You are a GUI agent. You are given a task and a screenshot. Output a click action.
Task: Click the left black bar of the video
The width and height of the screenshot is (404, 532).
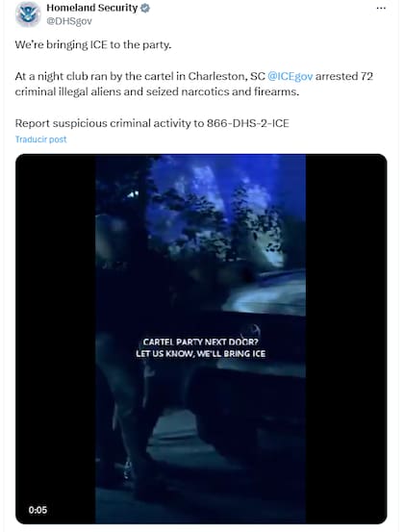pos(56,339)
